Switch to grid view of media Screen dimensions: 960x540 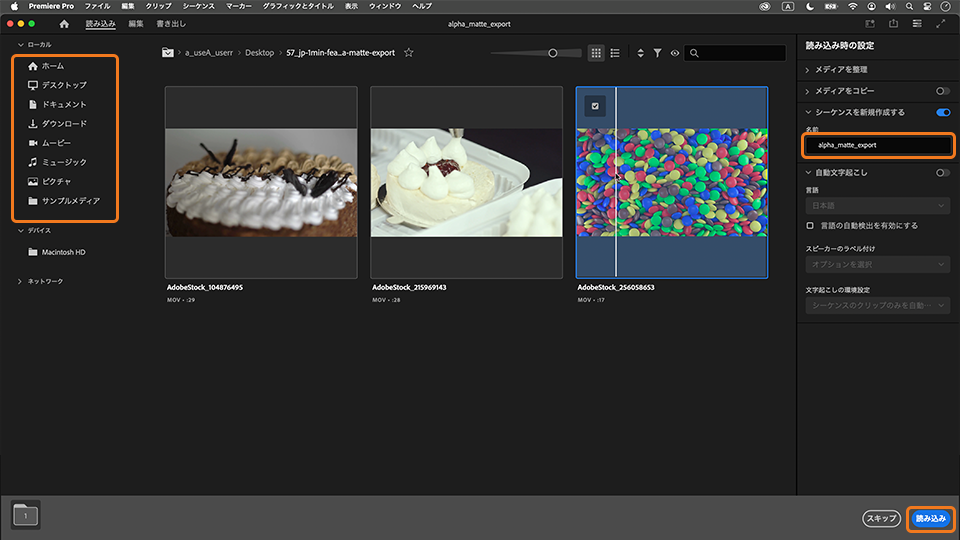597,53
